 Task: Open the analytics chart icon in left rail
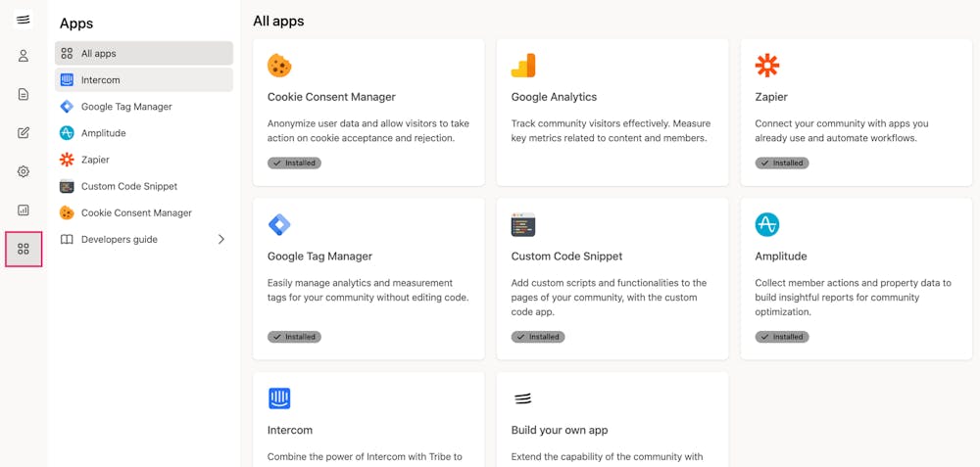(24, 210)
